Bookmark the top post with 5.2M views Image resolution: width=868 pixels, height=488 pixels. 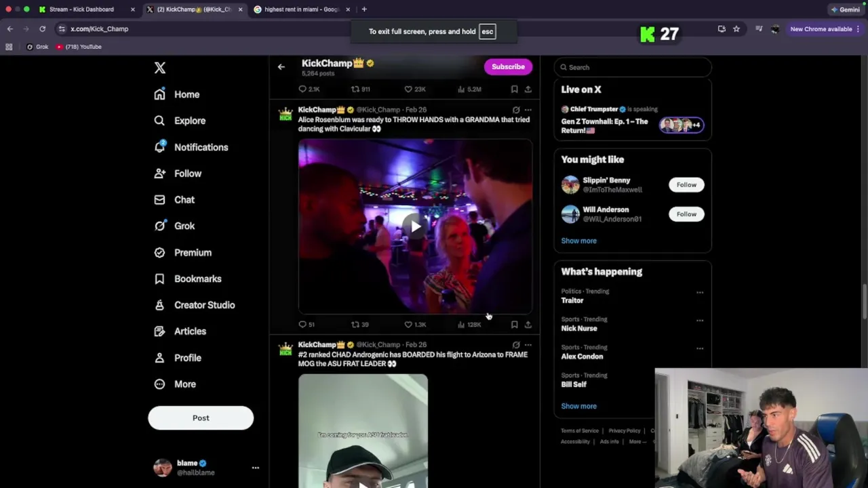[x=514, y=89]
